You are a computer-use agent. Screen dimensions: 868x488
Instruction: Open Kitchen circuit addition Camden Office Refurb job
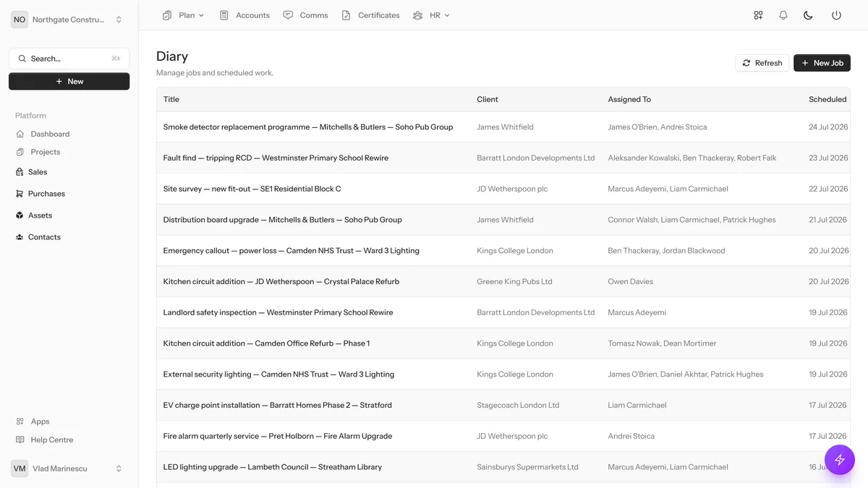tap(266, 343)
